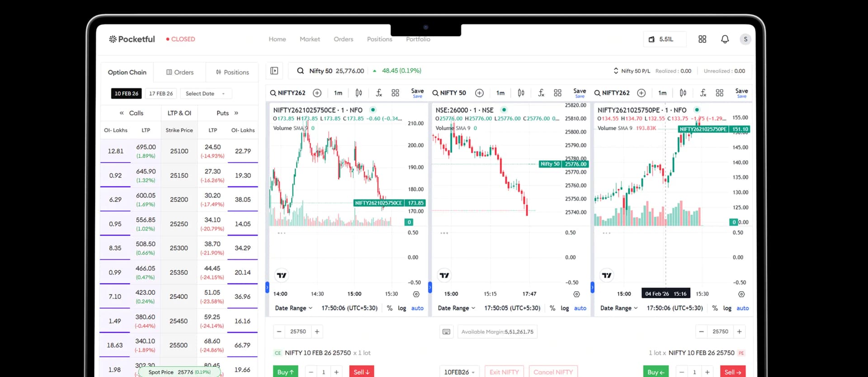868x377 pixels.
Task: Open the notifications bell
Action: click(725, 39)
